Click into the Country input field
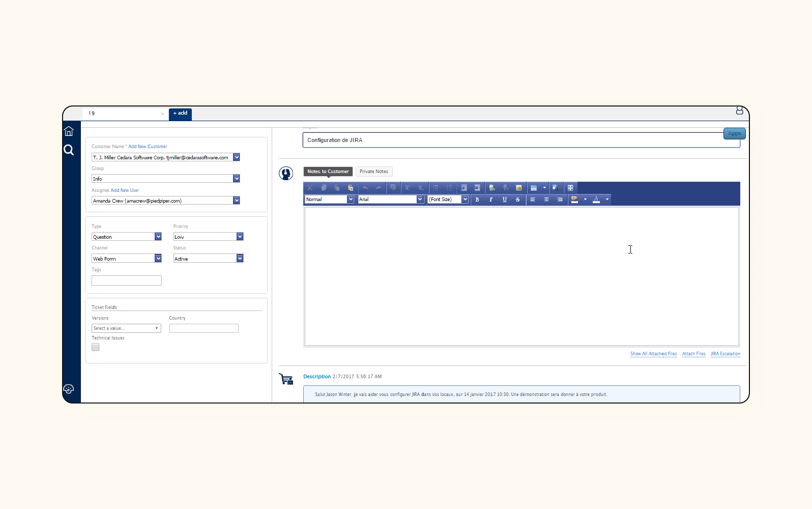Image resolution: width=812 pixels, height=509 pixels. click(204, 328)
